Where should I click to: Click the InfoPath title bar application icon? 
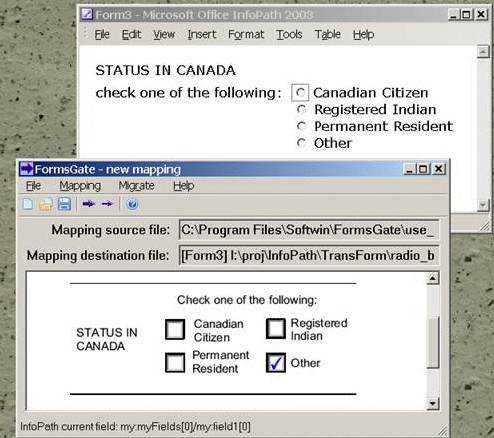point(87,14)
